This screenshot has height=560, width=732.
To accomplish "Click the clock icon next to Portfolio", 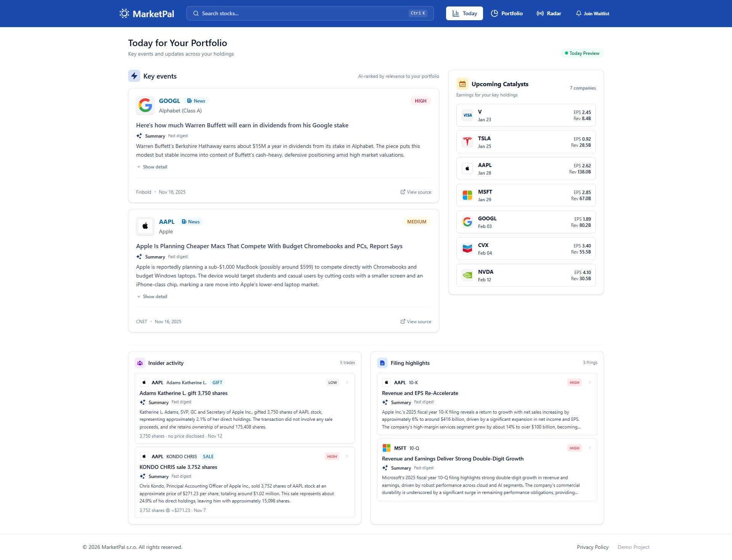I will (494, 13).
